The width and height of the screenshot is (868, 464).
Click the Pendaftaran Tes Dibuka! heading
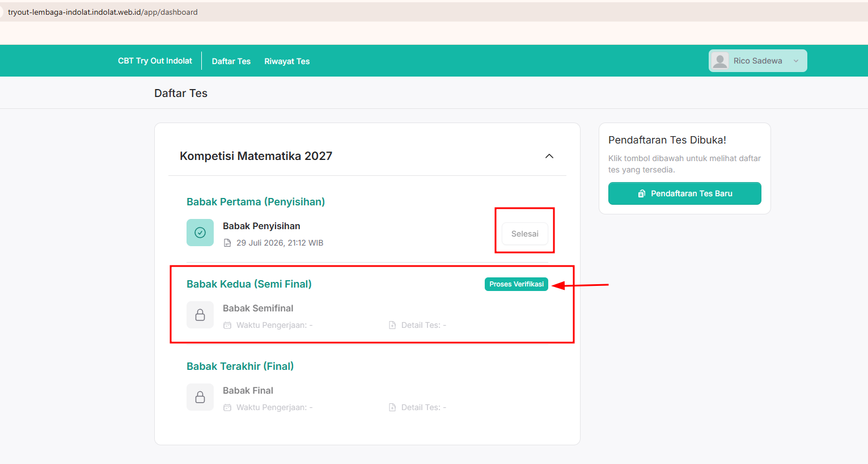(667, 140)
